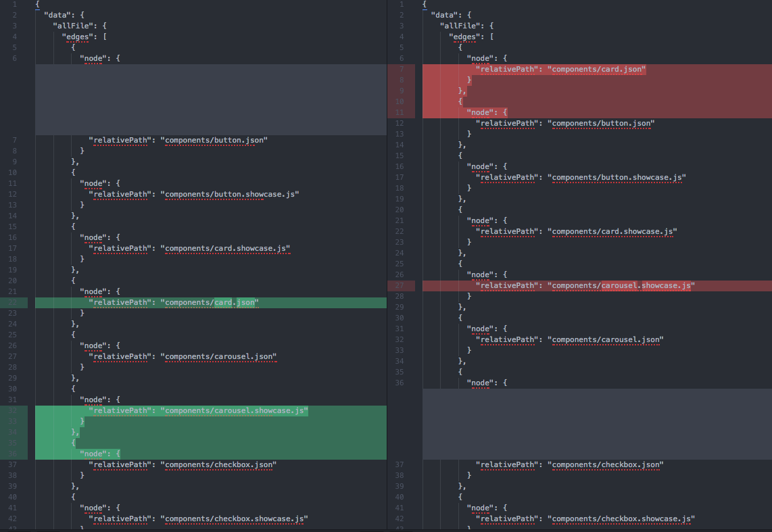772x532 pixels.
Task: Click the "edges" key in the right pane
Action: pos(464,37)
